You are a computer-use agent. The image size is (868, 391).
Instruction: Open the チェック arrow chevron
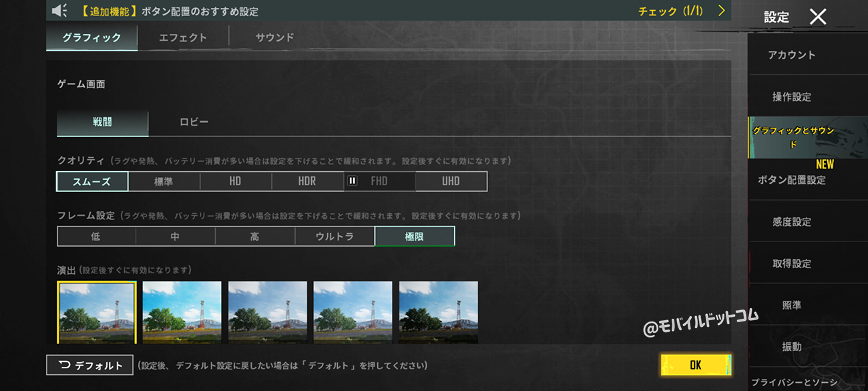[721, 11]
